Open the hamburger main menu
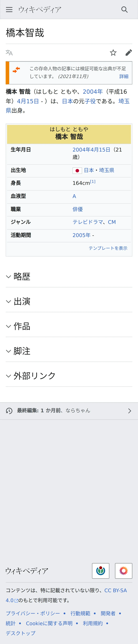The image size is (138, 644). coord(9,9)
